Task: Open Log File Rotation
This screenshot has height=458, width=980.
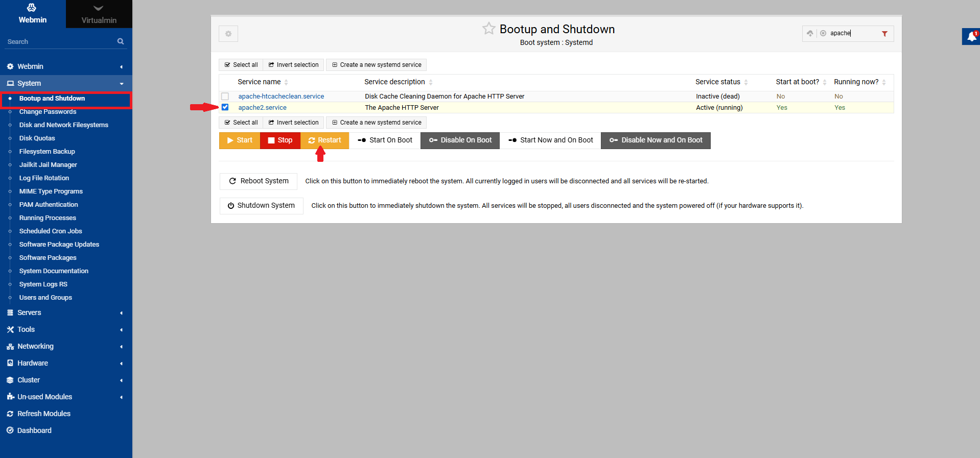Action: point(44,178)
